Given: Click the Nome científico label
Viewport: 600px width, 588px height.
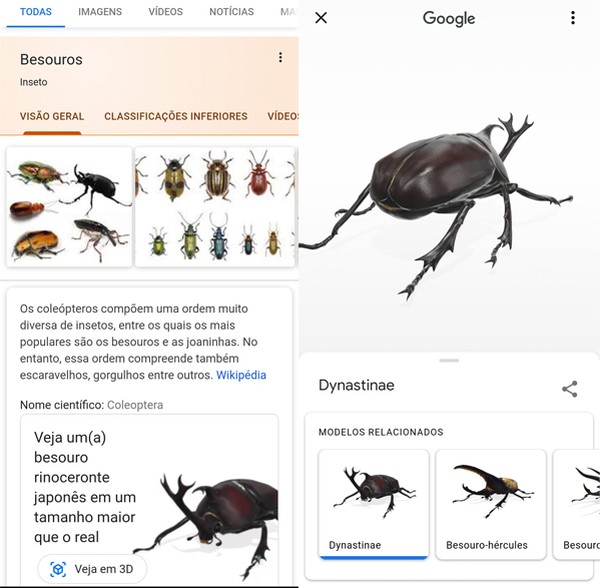Looking at the screenshot, I should 62,405.
